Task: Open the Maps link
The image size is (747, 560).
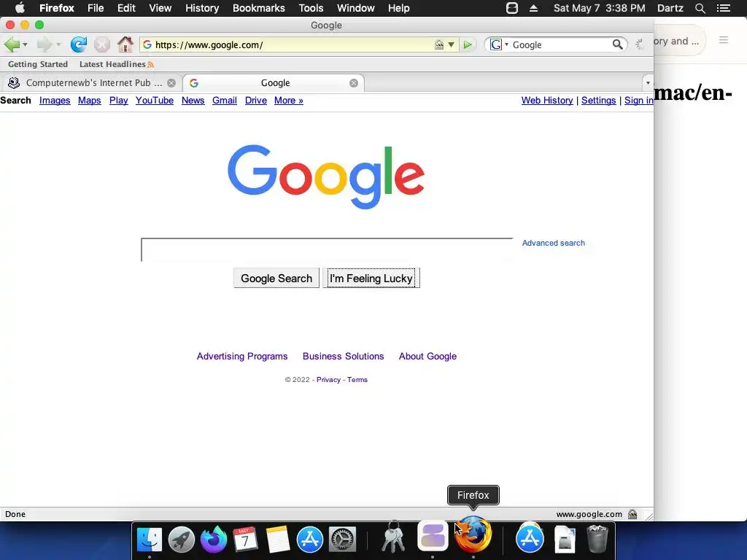Action: [x=90, y=101]
